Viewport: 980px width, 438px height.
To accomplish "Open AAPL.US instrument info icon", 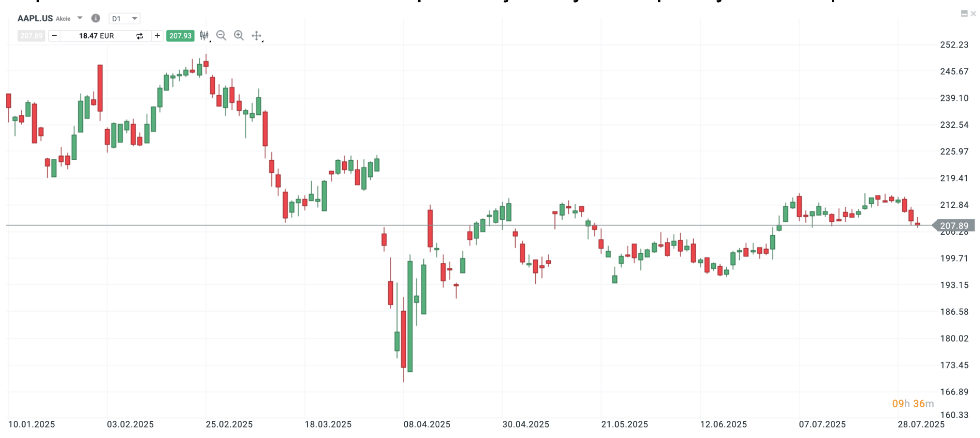I will tap(96, 18).
